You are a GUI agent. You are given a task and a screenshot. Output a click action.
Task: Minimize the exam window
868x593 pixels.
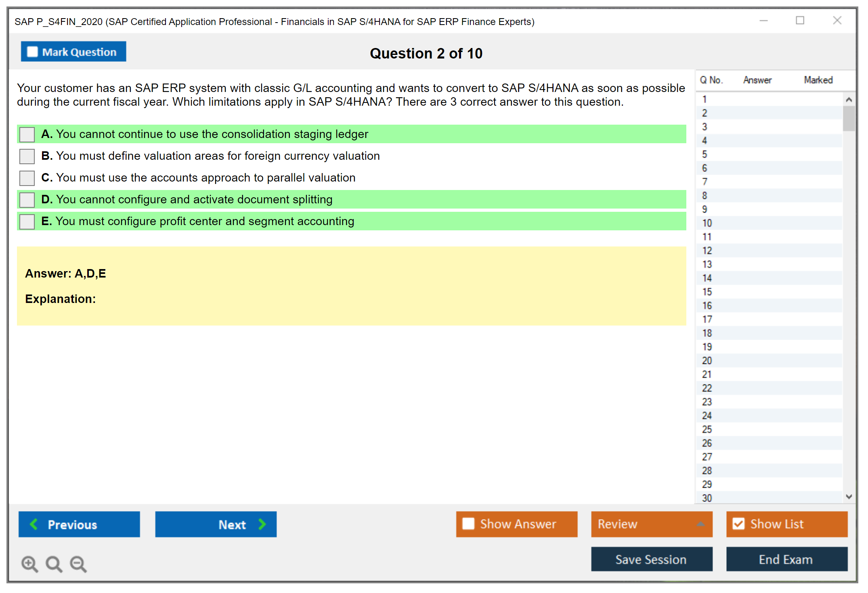(x=763, y=21)
